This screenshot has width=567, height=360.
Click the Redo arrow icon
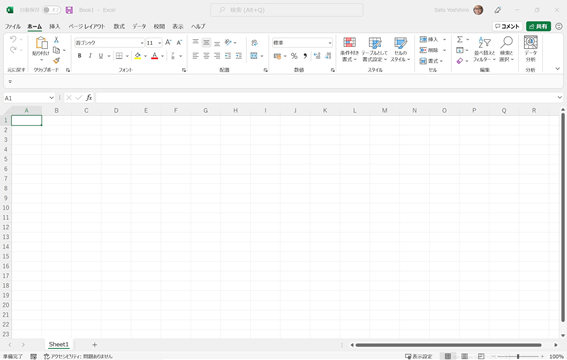(13, 50)
